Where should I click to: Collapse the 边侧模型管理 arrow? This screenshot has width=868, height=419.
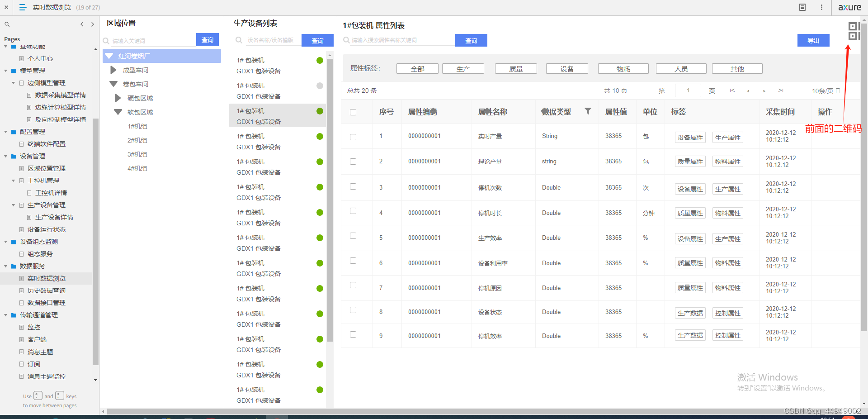click(14, 83)
